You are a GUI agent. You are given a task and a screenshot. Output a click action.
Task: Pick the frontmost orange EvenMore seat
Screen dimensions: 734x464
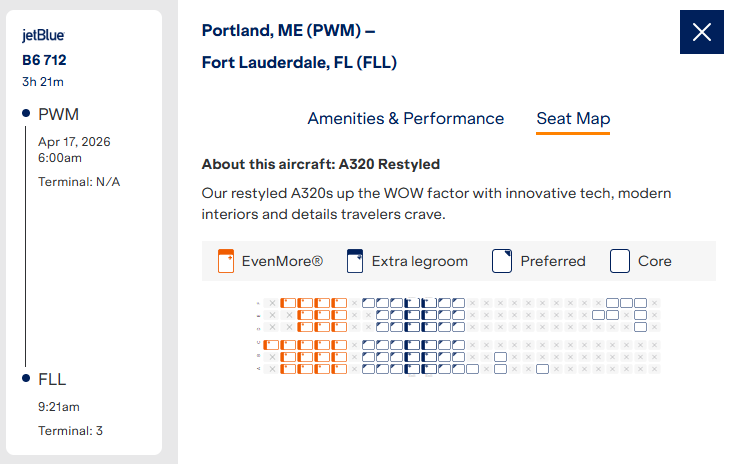tap(269, 344)
